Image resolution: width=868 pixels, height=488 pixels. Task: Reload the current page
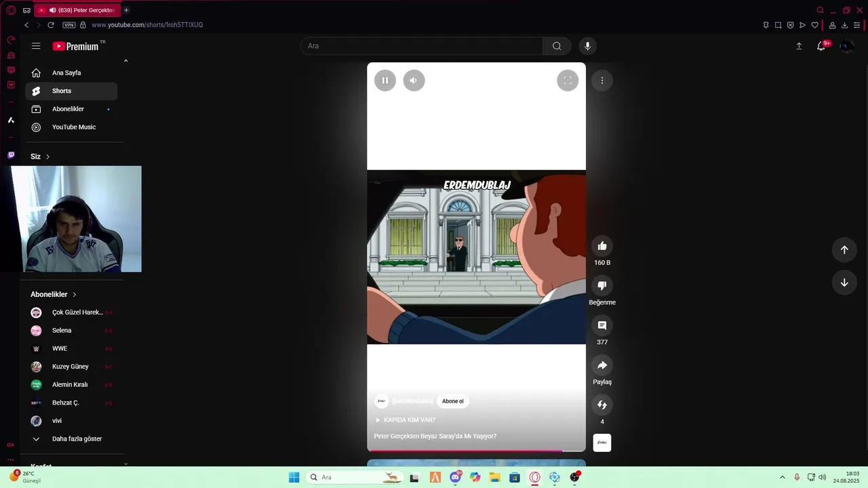click(50, 25)
